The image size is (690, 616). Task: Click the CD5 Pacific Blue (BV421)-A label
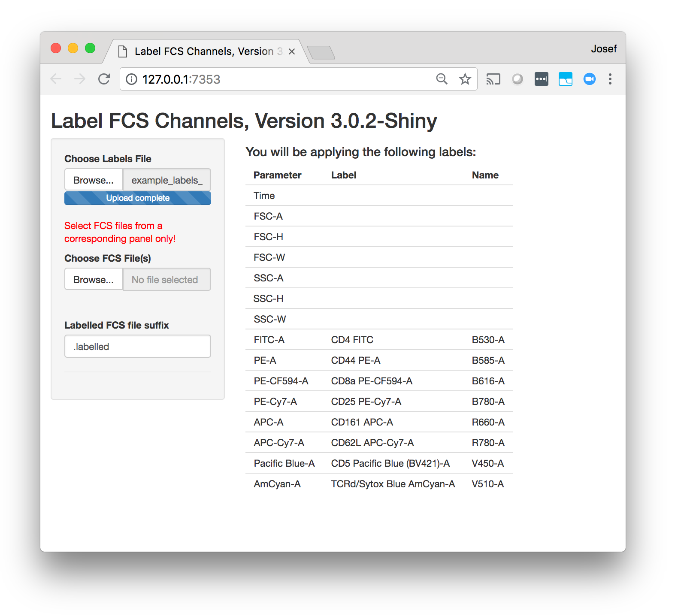390,463
